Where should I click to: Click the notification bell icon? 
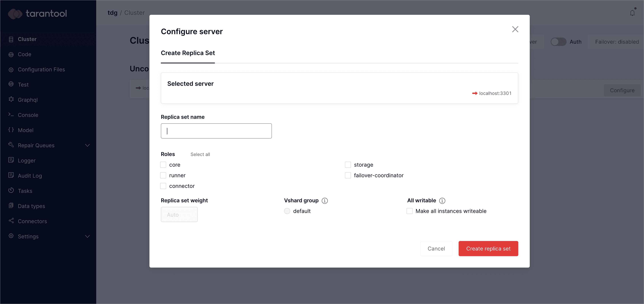[x=632, y=13]
